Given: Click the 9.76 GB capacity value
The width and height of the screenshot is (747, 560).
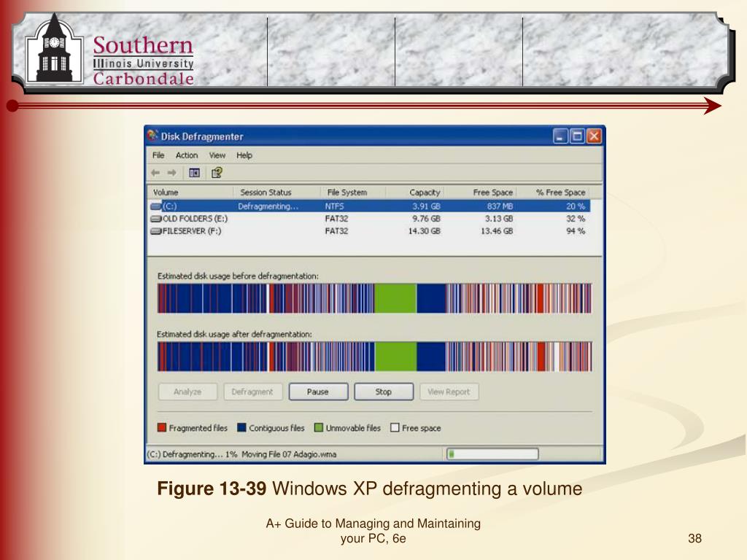Looking at the screenshot, I should (426, 219).
